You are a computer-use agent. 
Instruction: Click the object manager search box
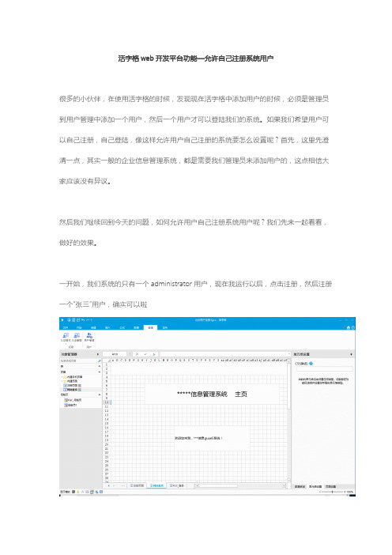78,361
